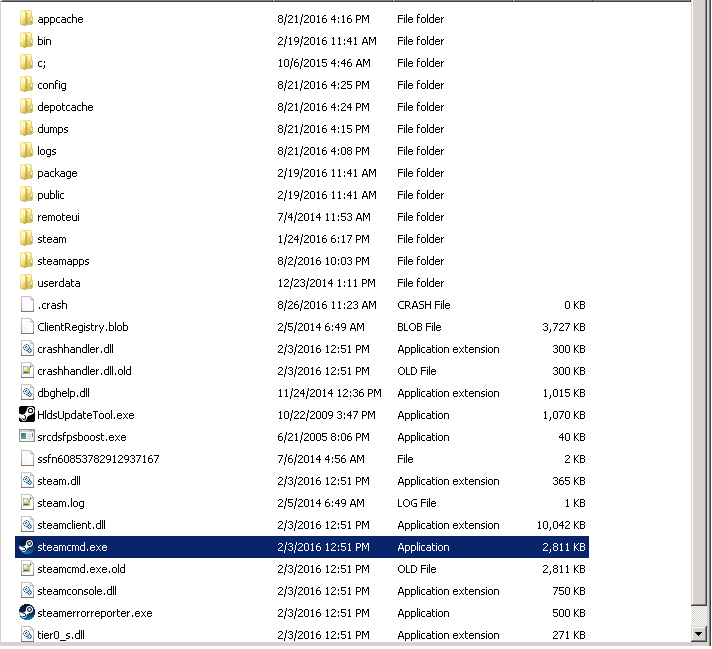The width and height of the screenshot is (712, 649).
Task: Click the dbghelp.dll file name
Action: coord(63,393)
